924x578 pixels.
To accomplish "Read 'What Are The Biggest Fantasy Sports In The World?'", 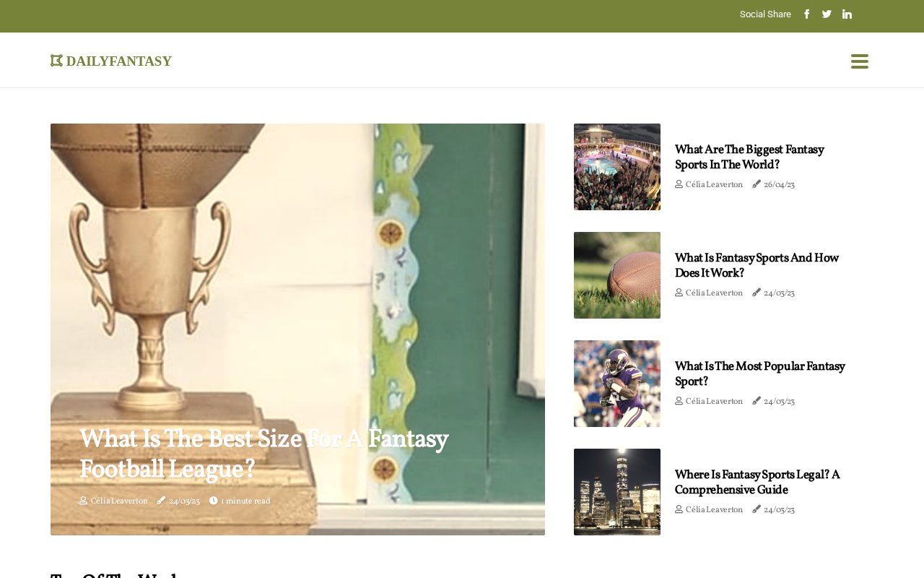I will click(749, 158).
